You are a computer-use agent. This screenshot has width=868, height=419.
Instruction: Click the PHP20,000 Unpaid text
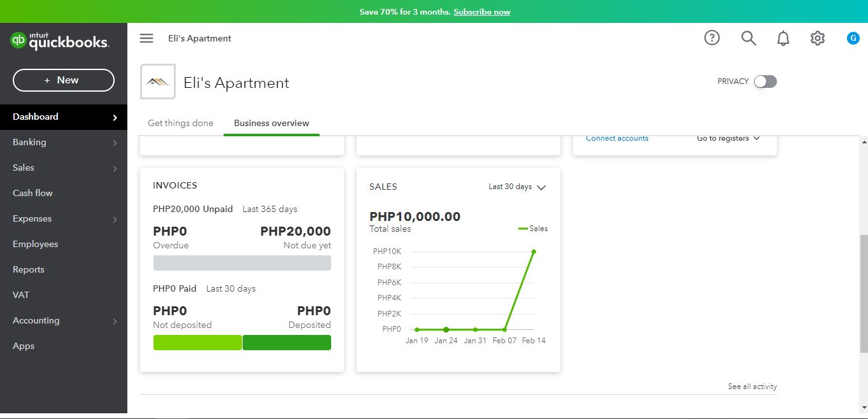pos(193,209)
